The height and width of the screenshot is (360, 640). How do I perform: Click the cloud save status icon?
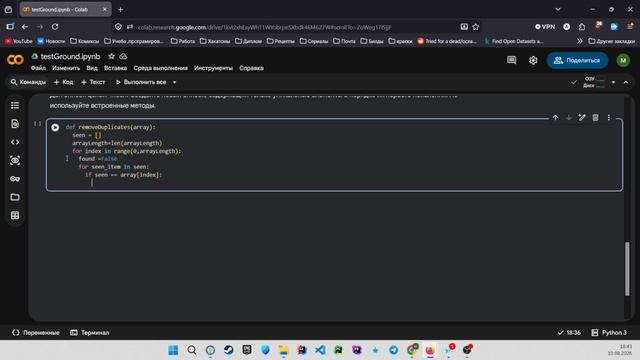[123, 56]
